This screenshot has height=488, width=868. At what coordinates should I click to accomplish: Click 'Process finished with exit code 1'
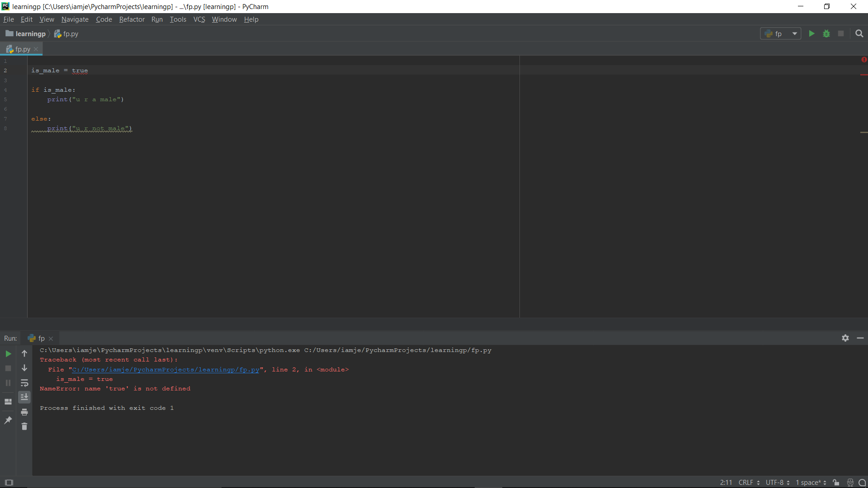tap(107, 408)
